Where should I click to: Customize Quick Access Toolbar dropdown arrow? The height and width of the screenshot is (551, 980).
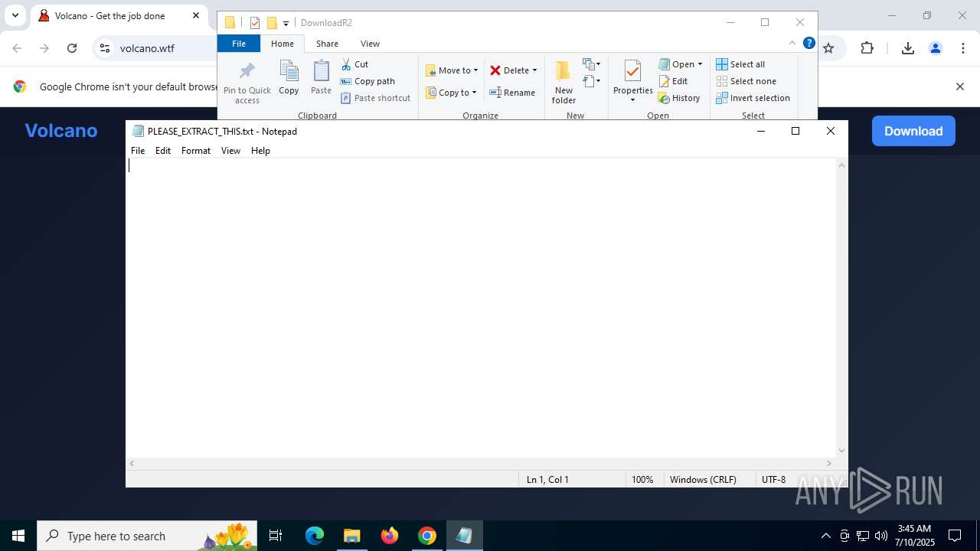pos(286,24)
